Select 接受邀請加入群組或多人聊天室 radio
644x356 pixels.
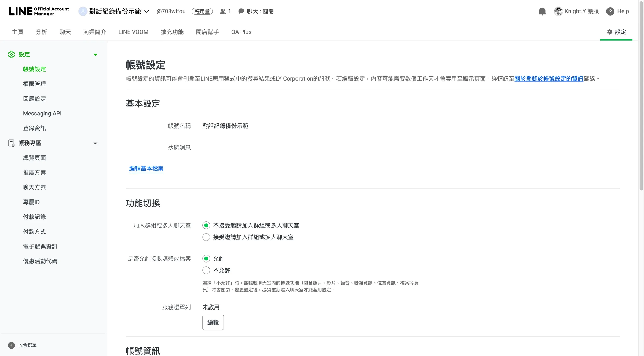pos(206,237)
